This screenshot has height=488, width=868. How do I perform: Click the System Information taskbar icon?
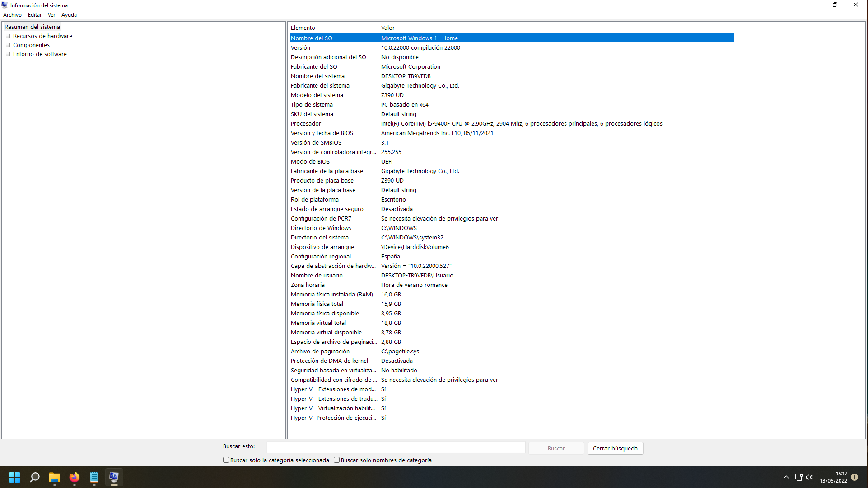pos(114,477)
